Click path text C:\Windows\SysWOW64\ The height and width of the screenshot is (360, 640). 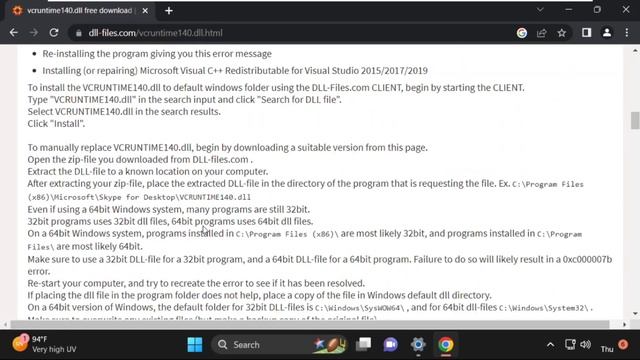360,308
